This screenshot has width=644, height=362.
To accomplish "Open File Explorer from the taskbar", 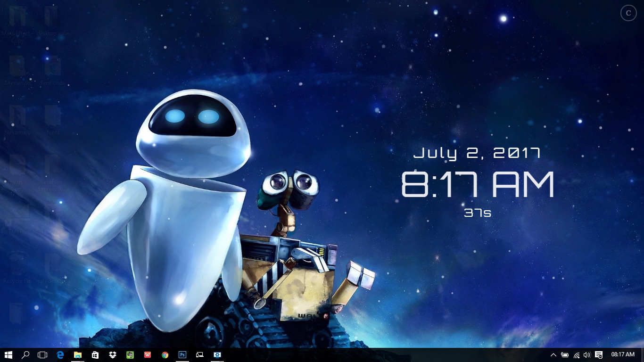I will (x=77, y=355).
